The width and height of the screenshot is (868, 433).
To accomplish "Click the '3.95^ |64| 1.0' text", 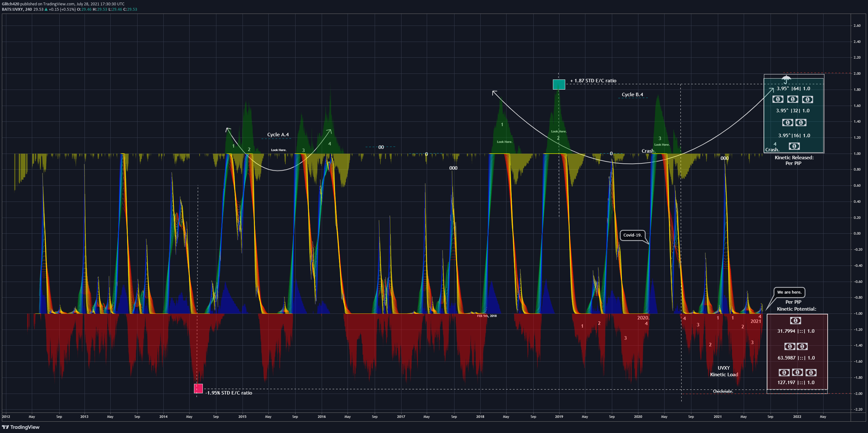I will tap(794, 89).
